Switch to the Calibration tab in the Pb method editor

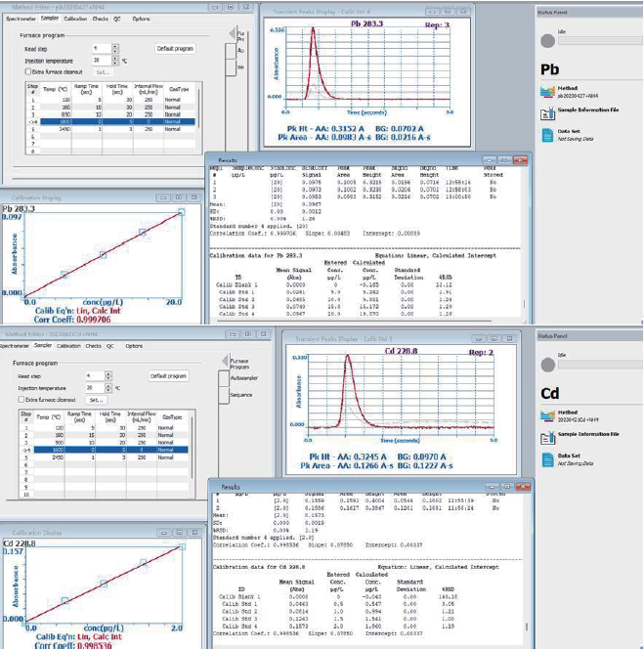point(74,19)
